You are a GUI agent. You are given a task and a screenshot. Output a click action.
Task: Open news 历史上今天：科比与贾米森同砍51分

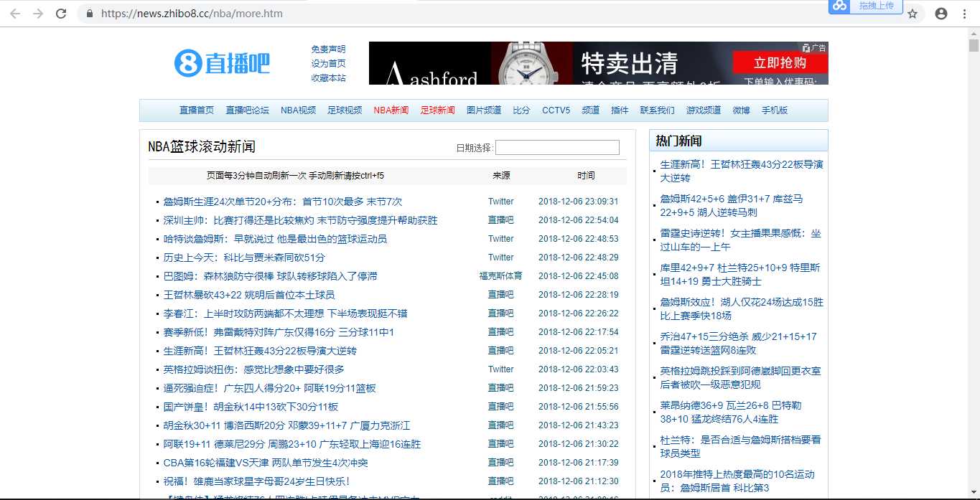(244, 258)
